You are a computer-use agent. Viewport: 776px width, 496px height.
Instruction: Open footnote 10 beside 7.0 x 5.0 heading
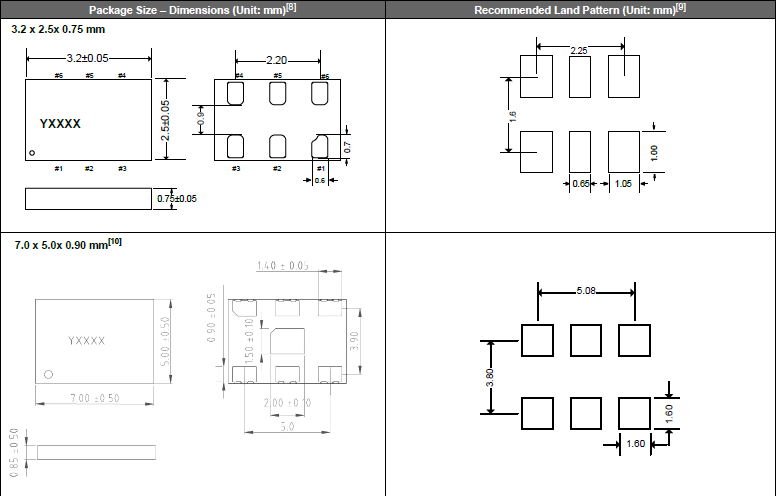pyautogui.click(x=114, y=242)
